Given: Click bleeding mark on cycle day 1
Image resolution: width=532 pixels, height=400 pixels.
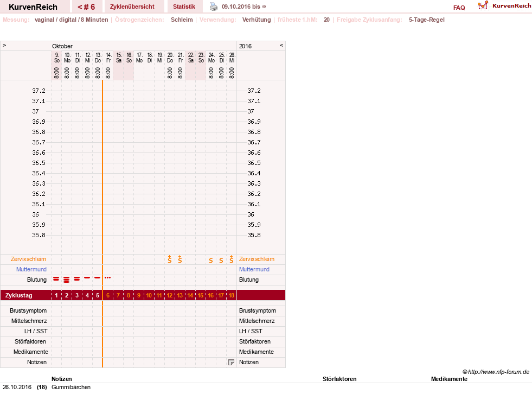Looking at the screenshot, I should coord(56,279).
